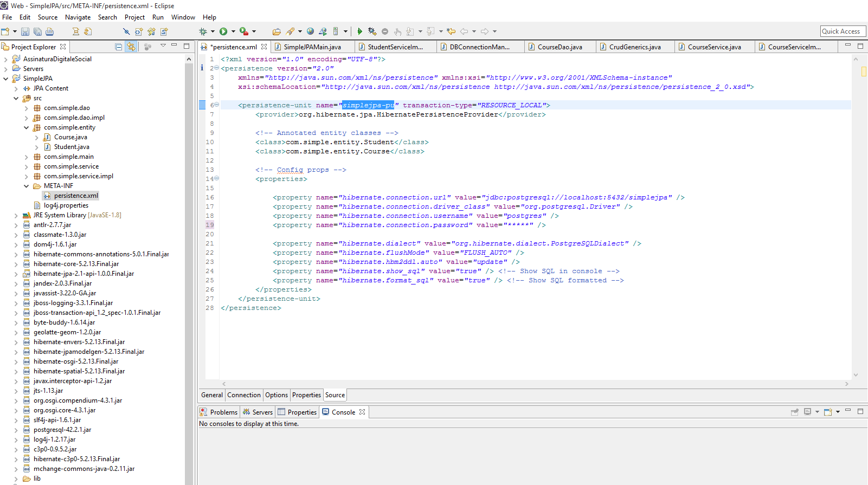
Task: Click the Debug bug icon
Action: [203, 31]
